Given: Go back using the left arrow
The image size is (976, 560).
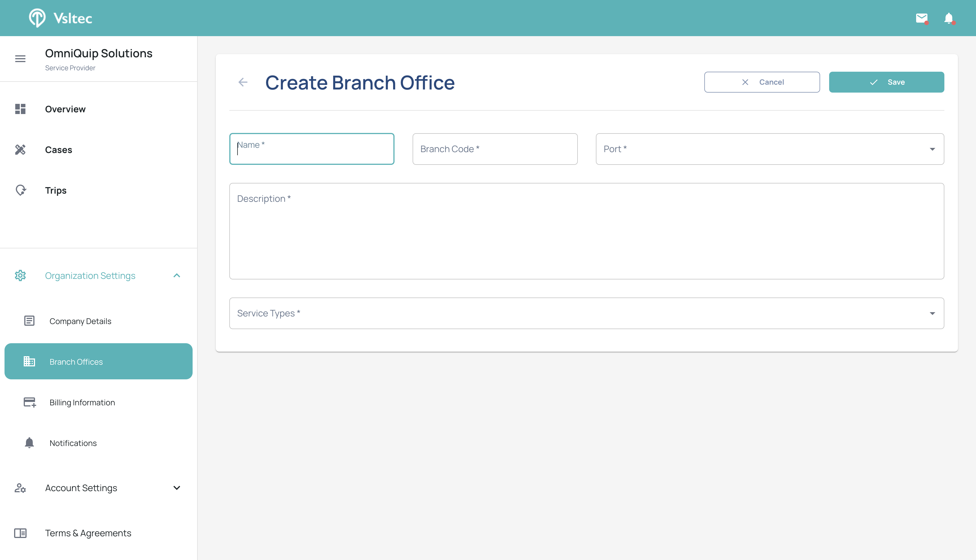Looking at the screenshot, I should [243, 82].
